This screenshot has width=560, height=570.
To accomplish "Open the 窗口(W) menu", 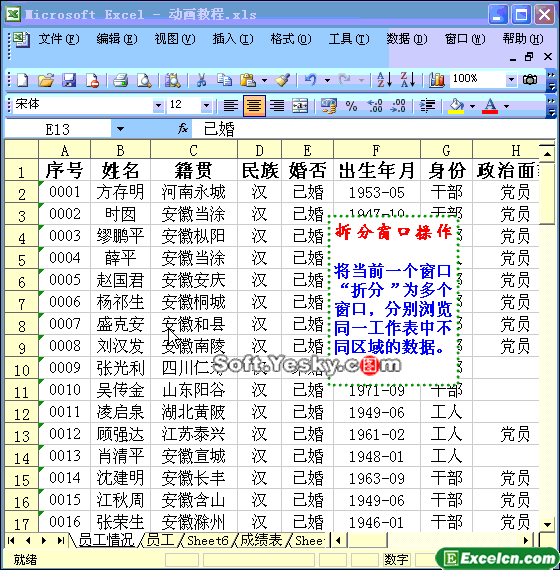I will click(465, 39).
